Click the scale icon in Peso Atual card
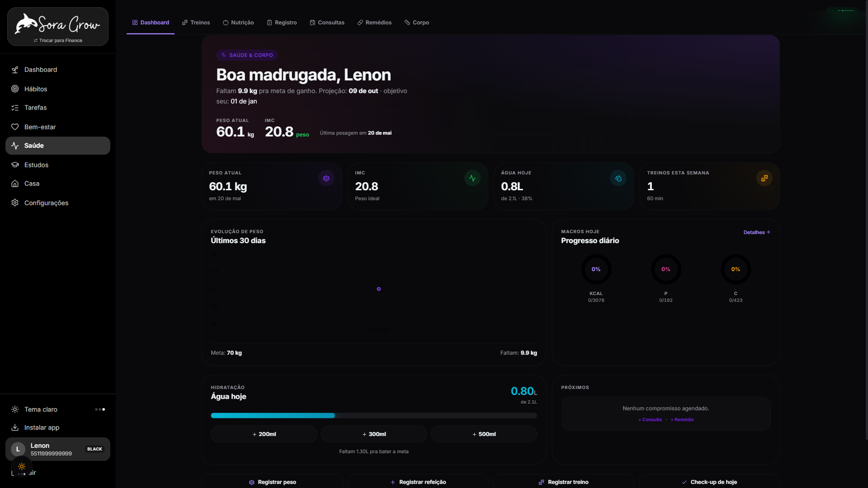868x488 pixels. [x=326, y=178]
